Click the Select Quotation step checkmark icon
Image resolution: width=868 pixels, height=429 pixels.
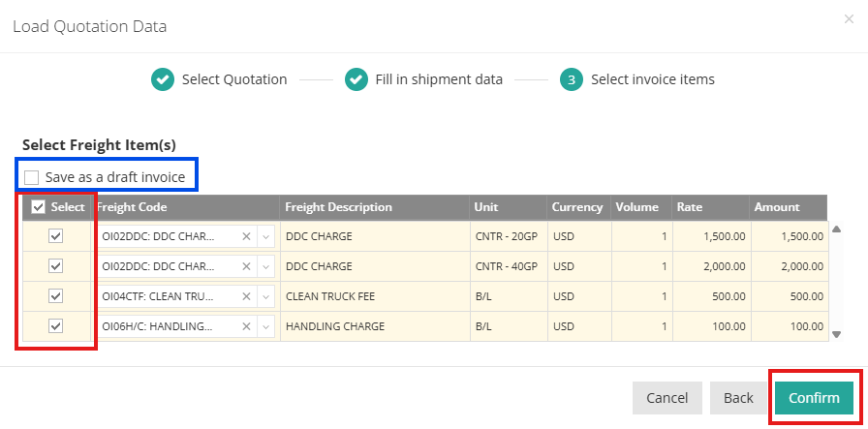(x=163, y=79)
